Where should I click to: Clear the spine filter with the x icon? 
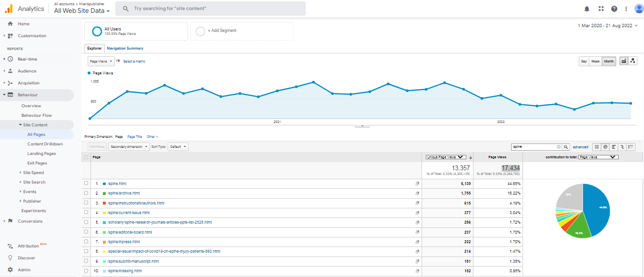559,147
